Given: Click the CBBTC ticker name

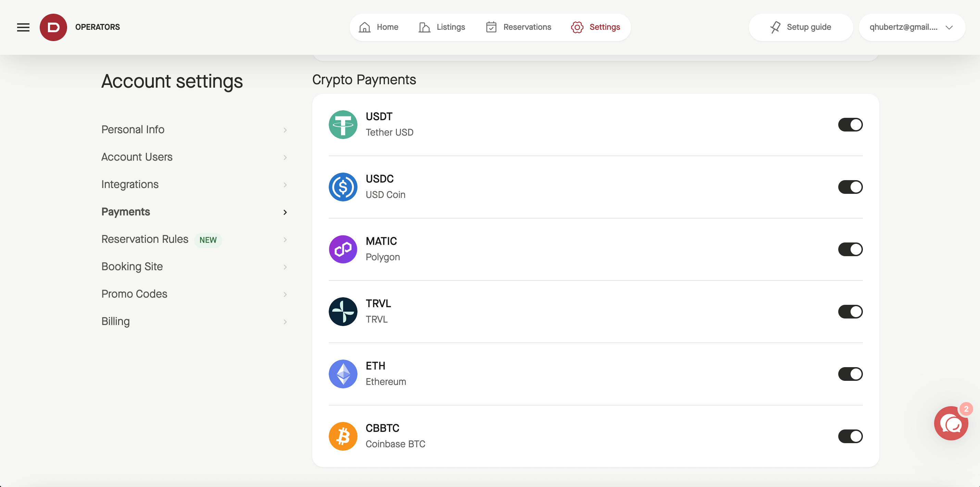Looking at the screenshot, I should 382,428.
